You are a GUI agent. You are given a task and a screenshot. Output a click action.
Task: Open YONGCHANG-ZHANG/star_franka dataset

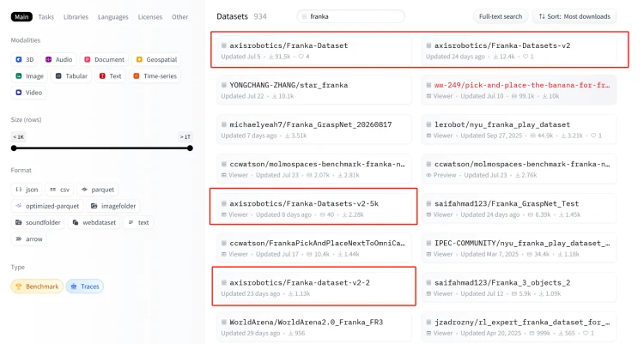[x=313, y=89]
